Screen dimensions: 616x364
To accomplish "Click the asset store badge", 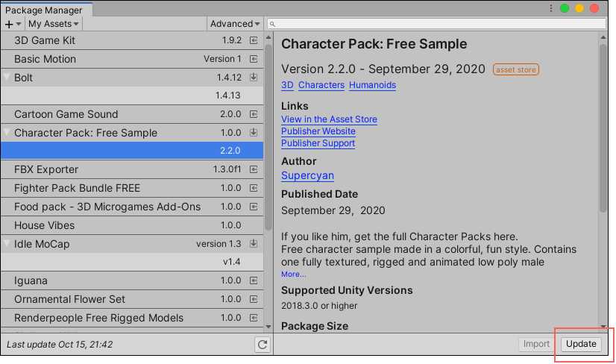I will (516, 69).
